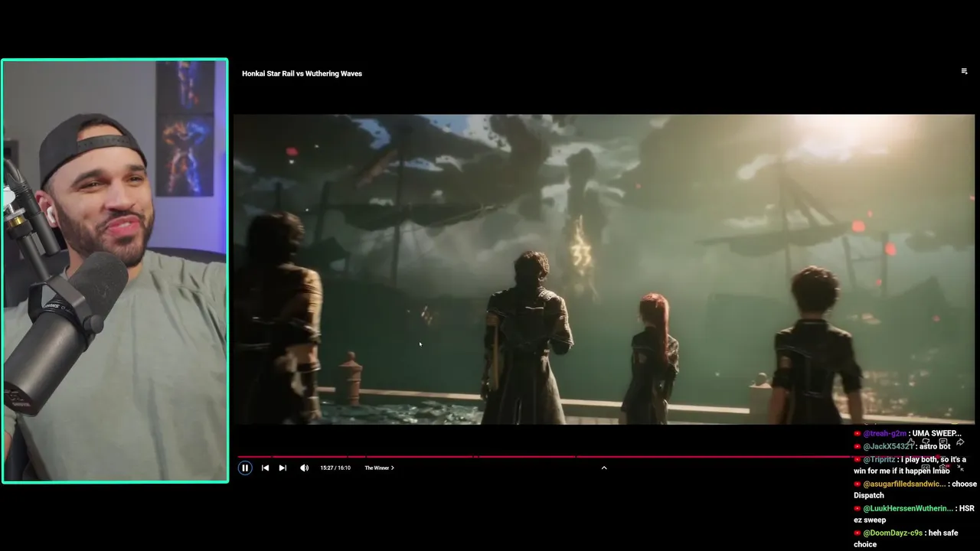
Task: Toggle closed captions
Action: coord(925,468)
